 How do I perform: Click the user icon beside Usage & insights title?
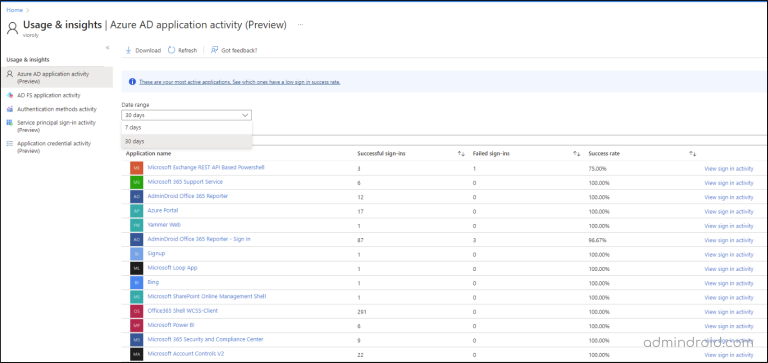pyautogui.click(x=12, y=27)
